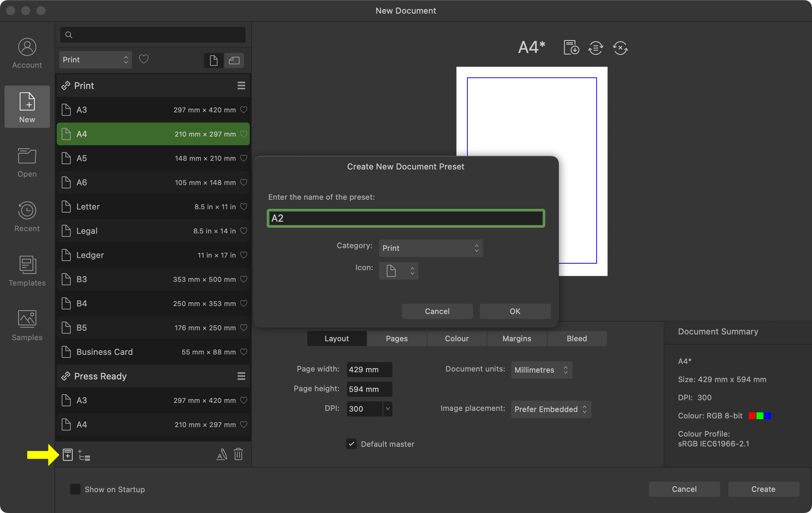The height and width of the screenshot is (513, 812).
Task: Click the preset name input field
Action: tap(406, 218)
